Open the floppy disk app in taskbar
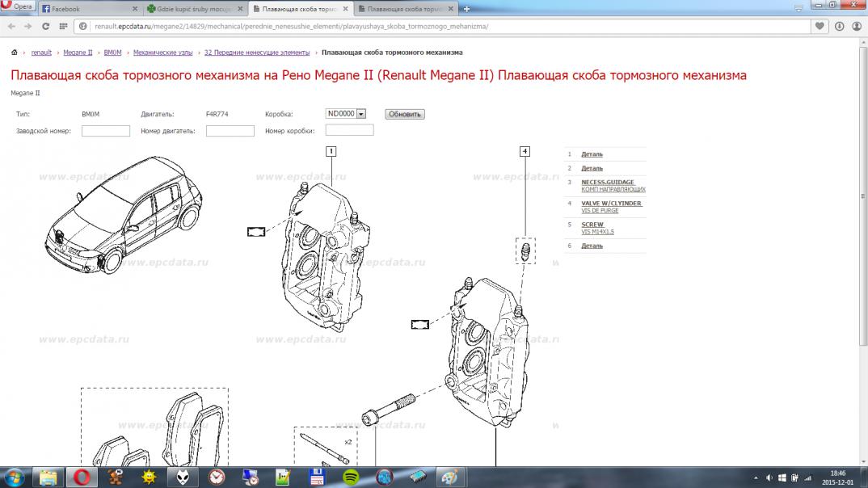Screen dimensions: 868x488 [317, 477]
